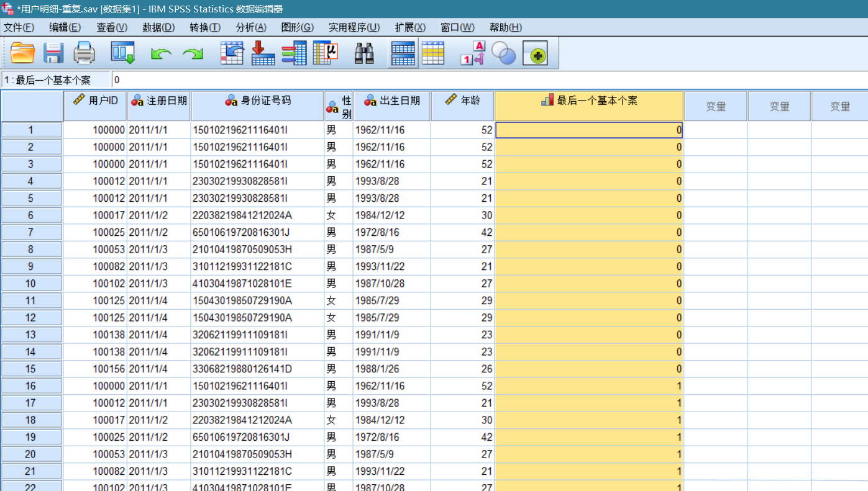
Task: Click the first empty 变量 column header
Action: click(716, 106)
